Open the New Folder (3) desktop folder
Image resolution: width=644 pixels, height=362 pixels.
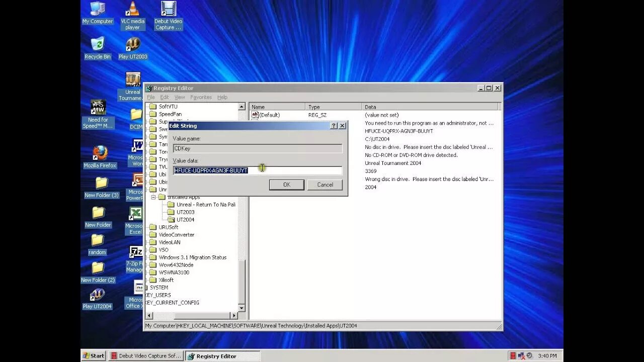click(x=101, y=187)
